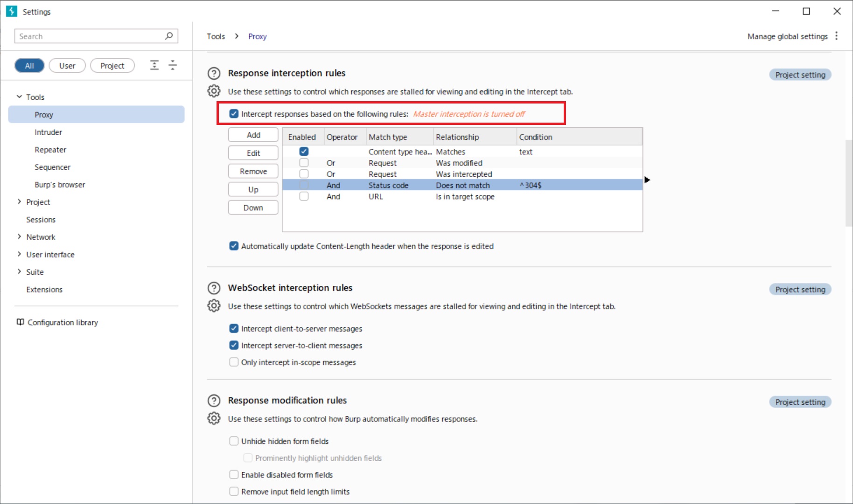
Task: Toggle Intercept server-to-client messages
Action: [234, 345]
